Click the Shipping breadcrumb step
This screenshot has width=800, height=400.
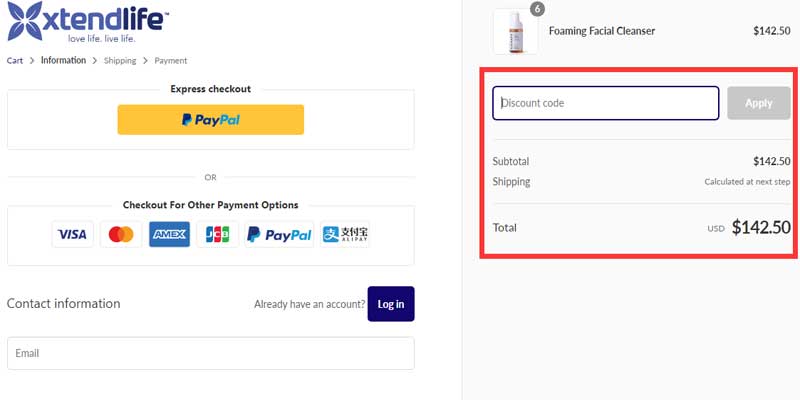[120, 61]
